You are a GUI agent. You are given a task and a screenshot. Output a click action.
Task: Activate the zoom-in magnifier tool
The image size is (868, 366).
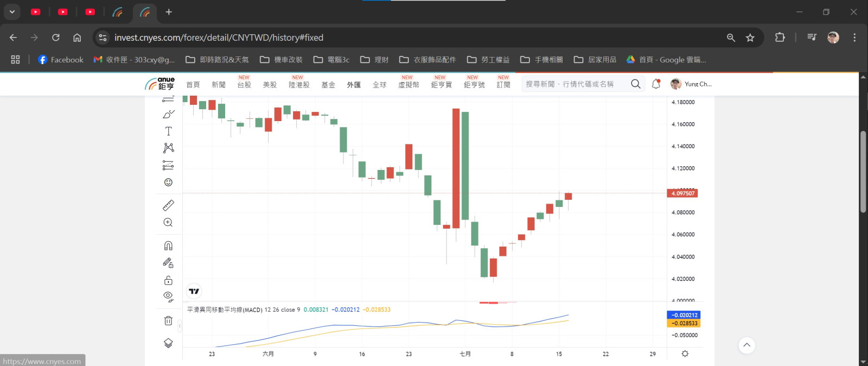168,223
